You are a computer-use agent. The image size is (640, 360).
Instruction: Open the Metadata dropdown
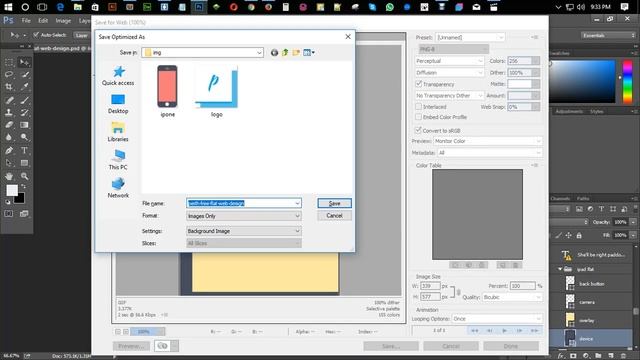[490, 153]
